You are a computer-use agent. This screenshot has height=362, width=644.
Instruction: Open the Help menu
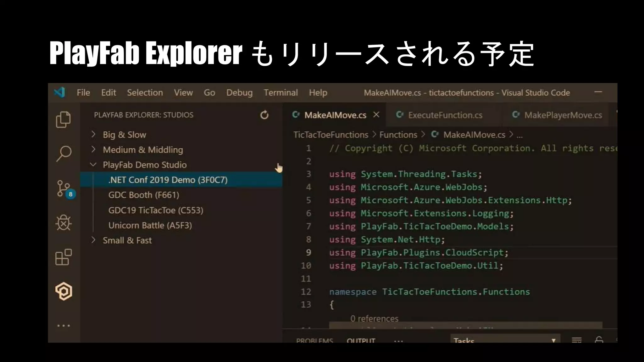coord(318,93)
